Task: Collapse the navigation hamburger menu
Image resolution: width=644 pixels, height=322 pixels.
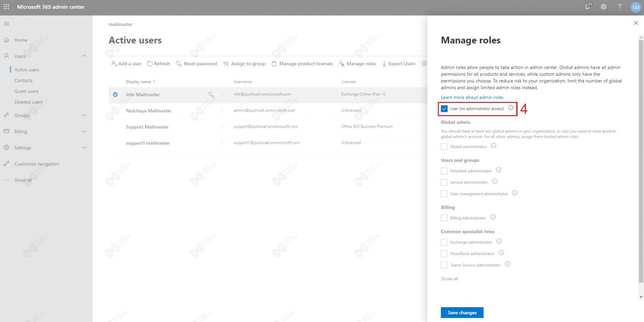Action: tap(6, 24)
